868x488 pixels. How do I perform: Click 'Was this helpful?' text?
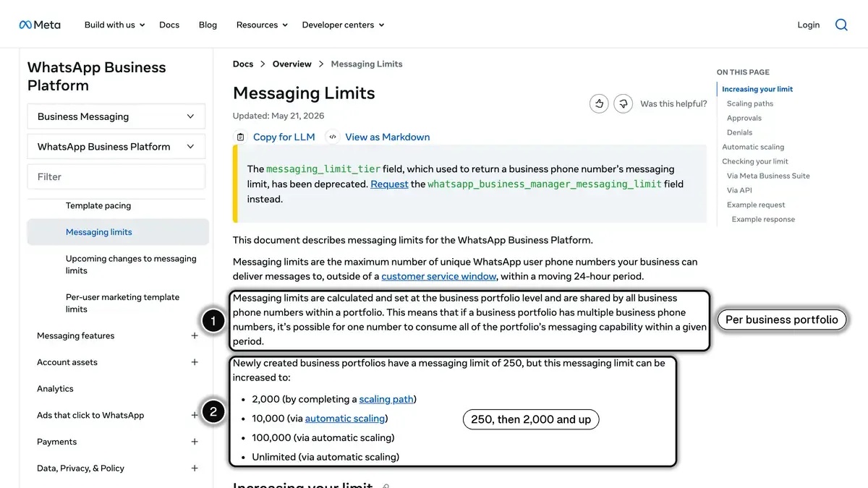click(673, 104)
